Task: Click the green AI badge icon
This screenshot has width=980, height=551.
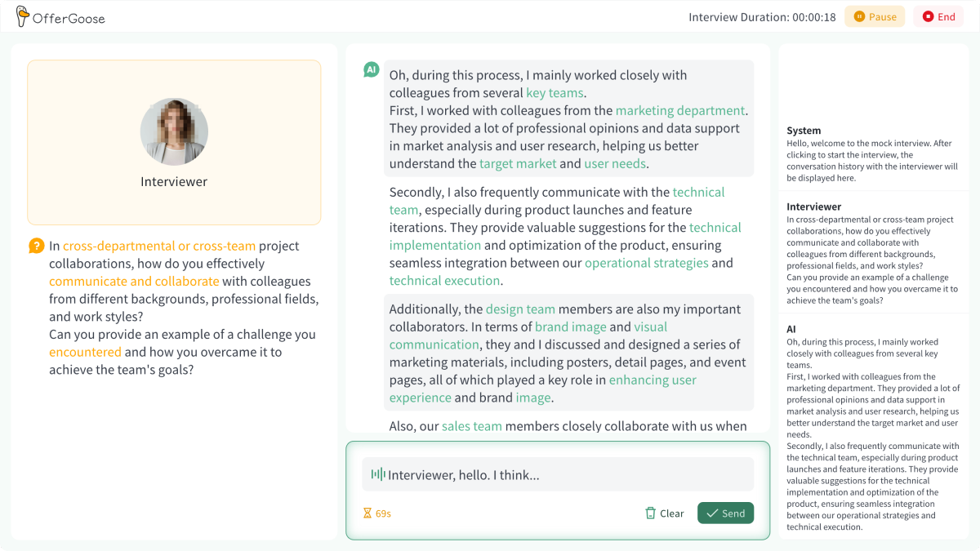Action: point(372,70)
